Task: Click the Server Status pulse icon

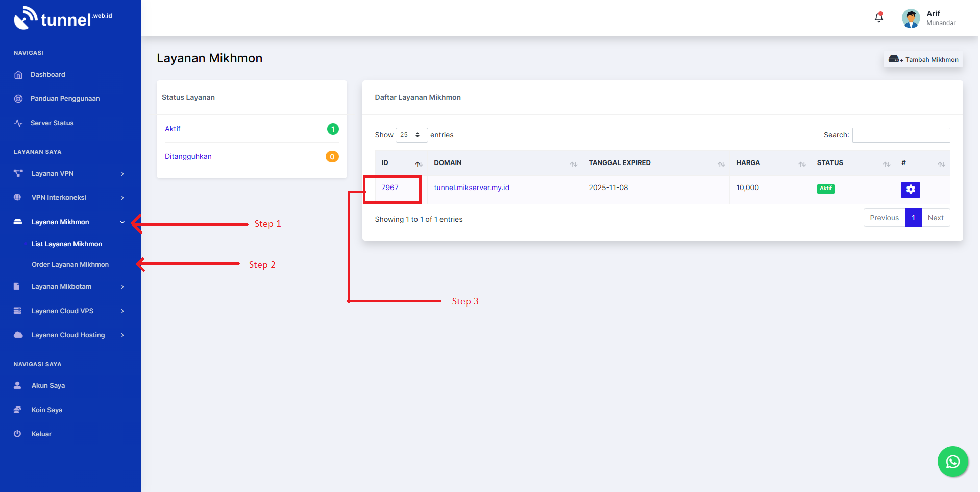Action: coord(18,123)
